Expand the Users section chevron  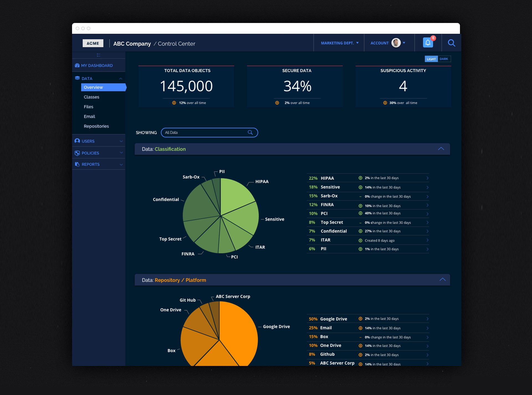pos(121,141)
